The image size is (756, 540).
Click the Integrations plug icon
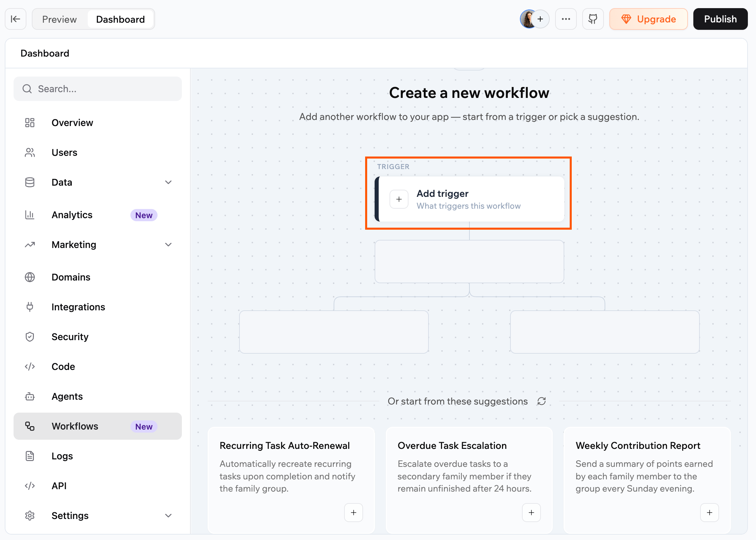coord(30,307)
